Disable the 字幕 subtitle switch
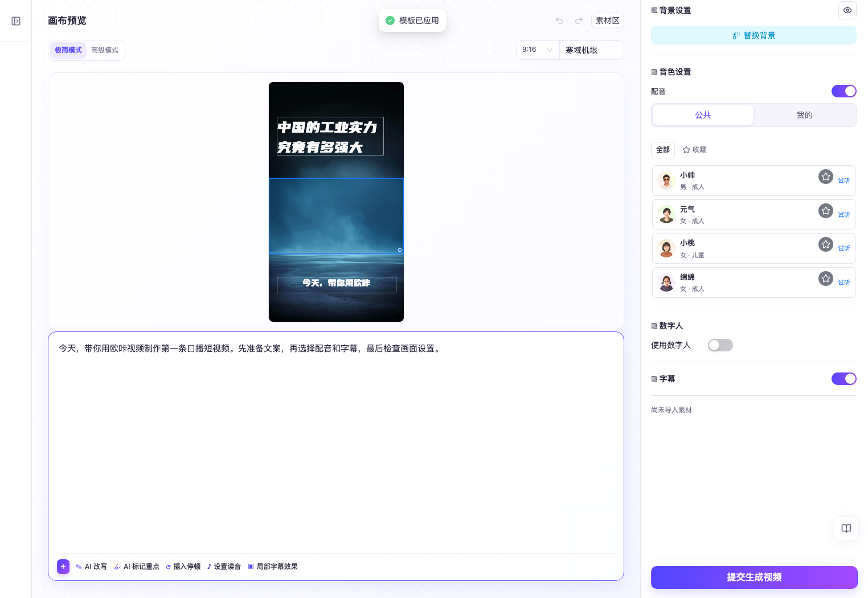The width and height of the screenshot is (868, 598). coord(844,379)
